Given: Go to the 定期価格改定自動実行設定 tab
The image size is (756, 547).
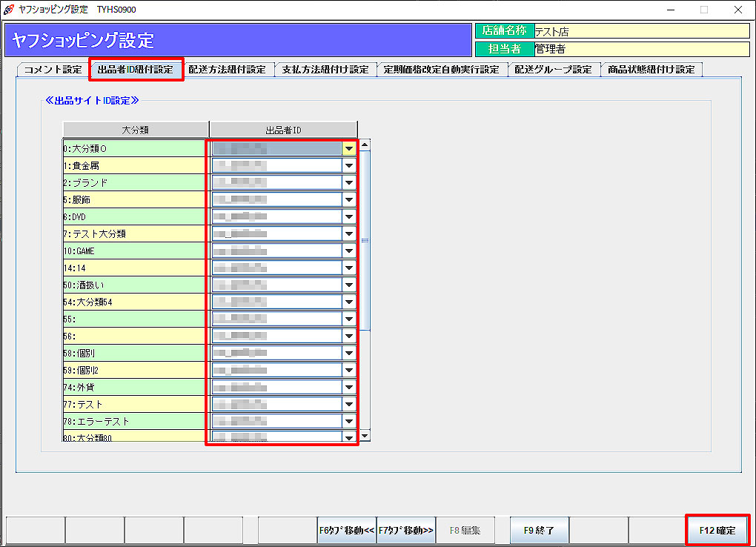Looking at the screenshot, I should (442, 70).
